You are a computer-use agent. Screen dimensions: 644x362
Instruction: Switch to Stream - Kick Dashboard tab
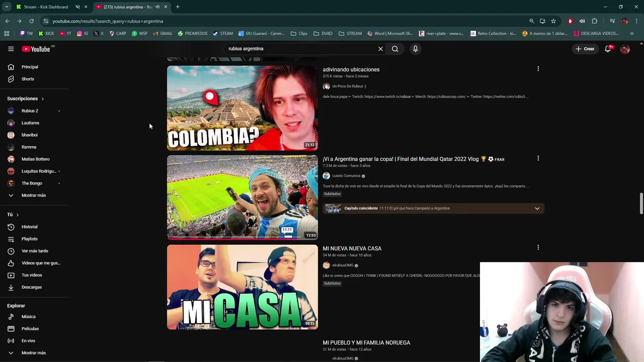[45, 7]
